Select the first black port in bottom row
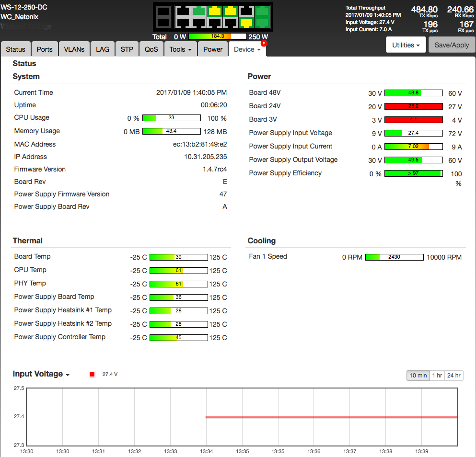476x457 pixels. [x=183, y=23]
